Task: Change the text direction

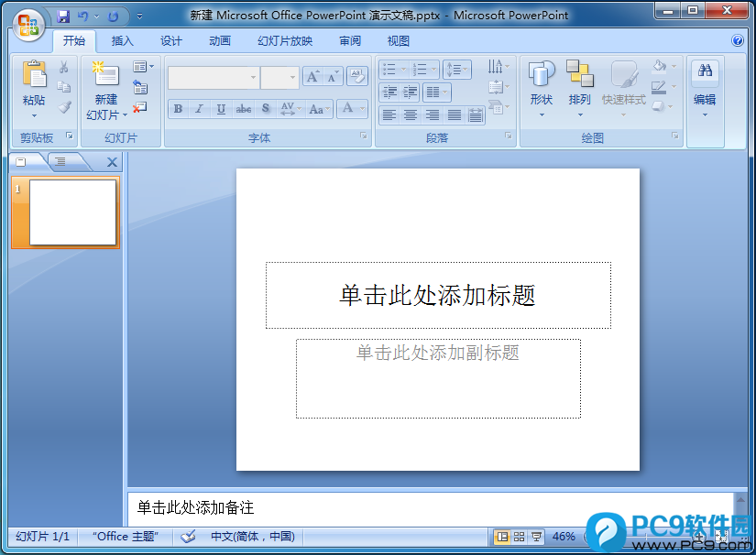Action: click(x=499, y=67)
